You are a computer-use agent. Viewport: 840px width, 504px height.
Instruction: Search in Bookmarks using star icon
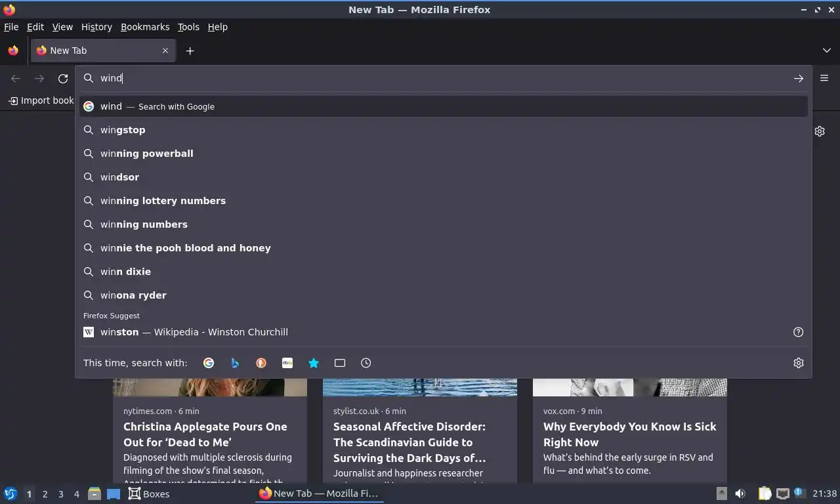point(314,363)
